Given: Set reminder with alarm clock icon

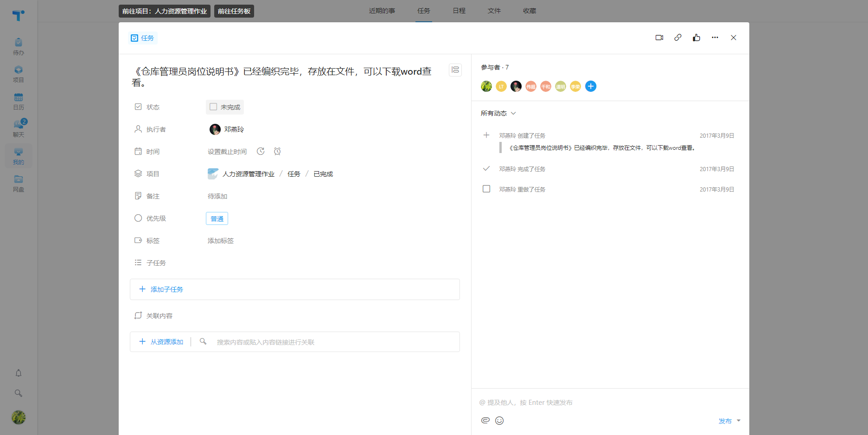Looking at the screenshot, I should (277, 151).
